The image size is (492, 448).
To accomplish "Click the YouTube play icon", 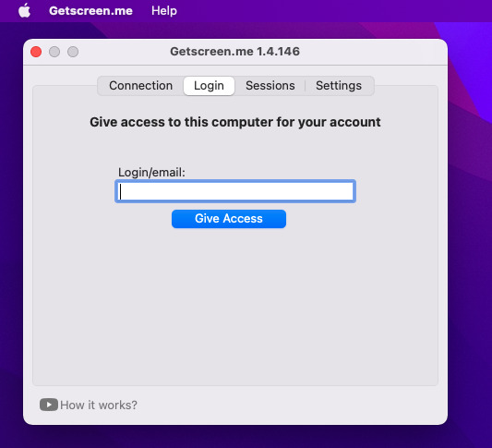I will coord(49,405).
